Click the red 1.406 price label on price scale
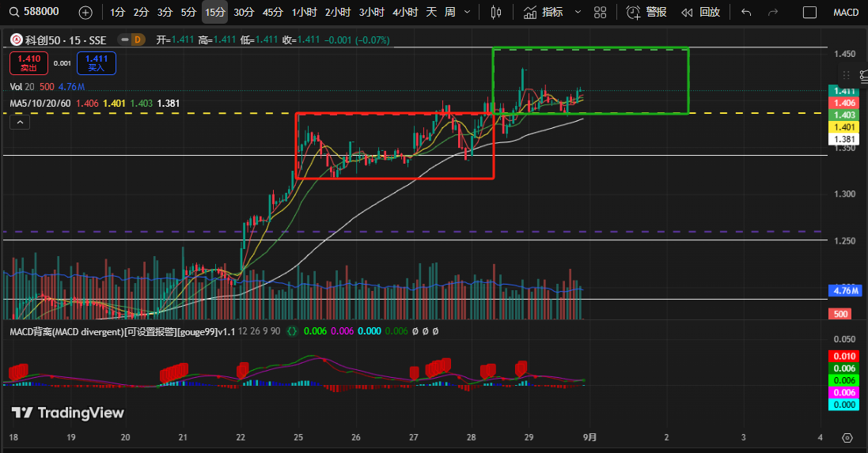868x453 pixels. click(844, 103)
